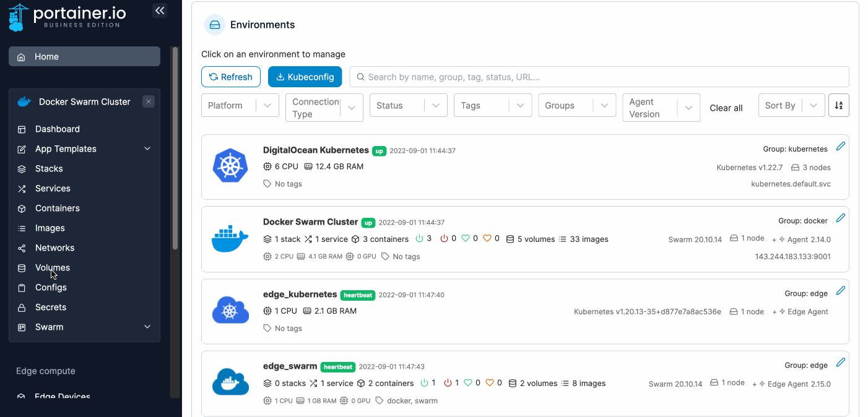Expand the Swarm sidebar section
This screenshot has width=868, height=417.
(x=147, y=327)
